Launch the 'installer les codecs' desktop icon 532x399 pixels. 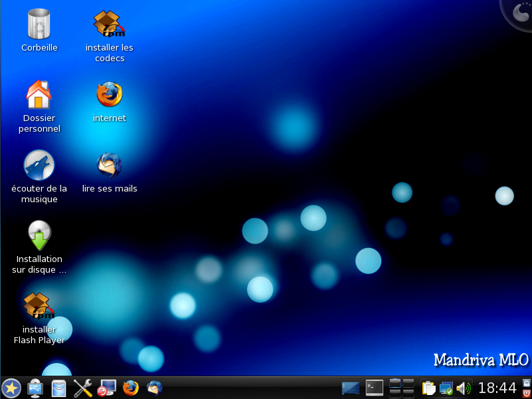pyautogui.click(x=108, y=23)
